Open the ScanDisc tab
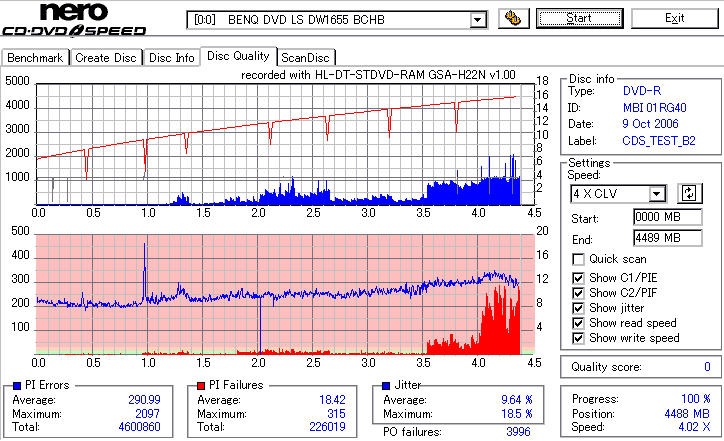Screen dimensions: 724x441 [x=305, y=58]
